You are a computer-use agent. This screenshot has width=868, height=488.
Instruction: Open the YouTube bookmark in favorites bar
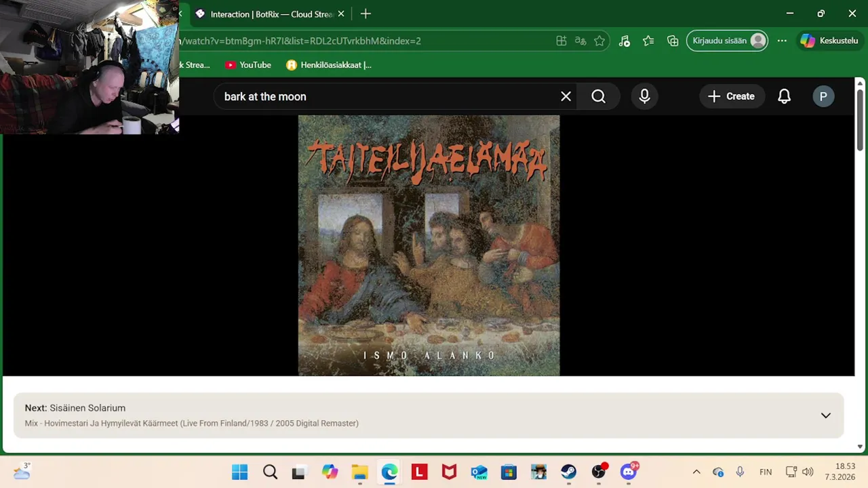[x=248, y=65]
